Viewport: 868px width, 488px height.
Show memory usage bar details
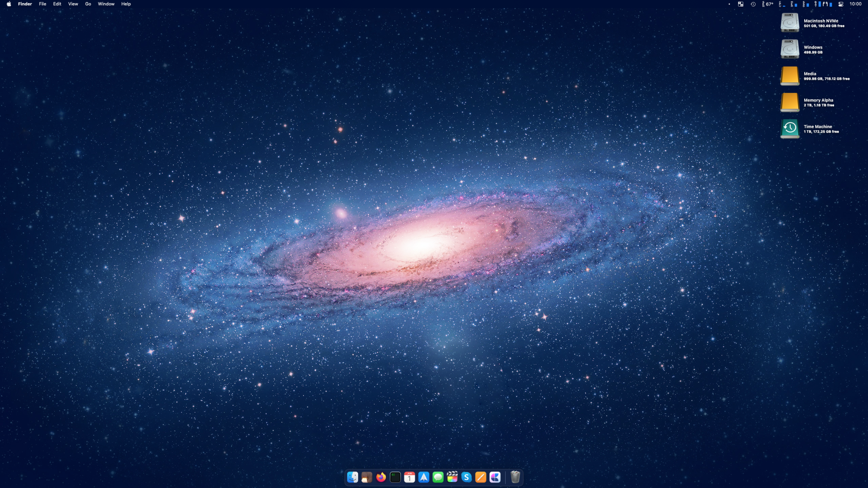click(794, 4)
